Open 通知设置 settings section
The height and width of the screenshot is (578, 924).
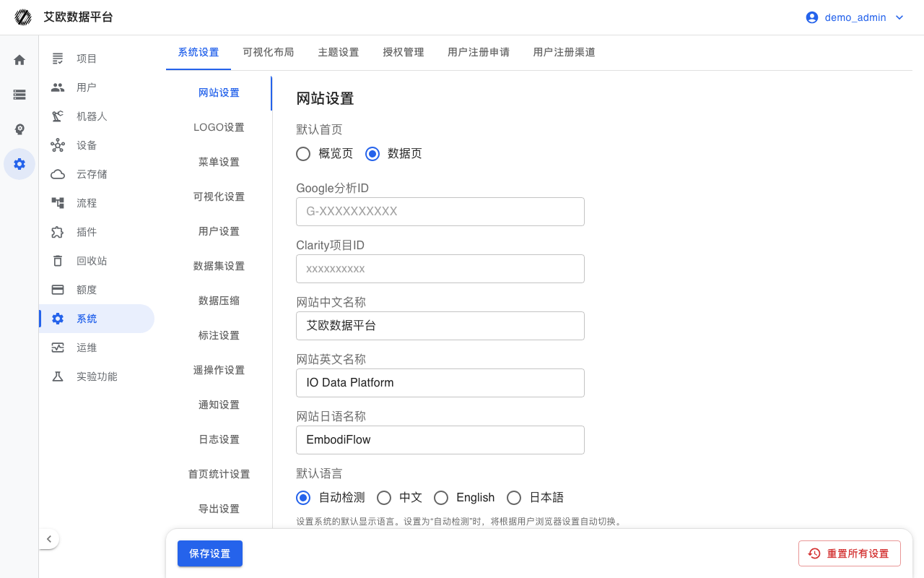219,405
